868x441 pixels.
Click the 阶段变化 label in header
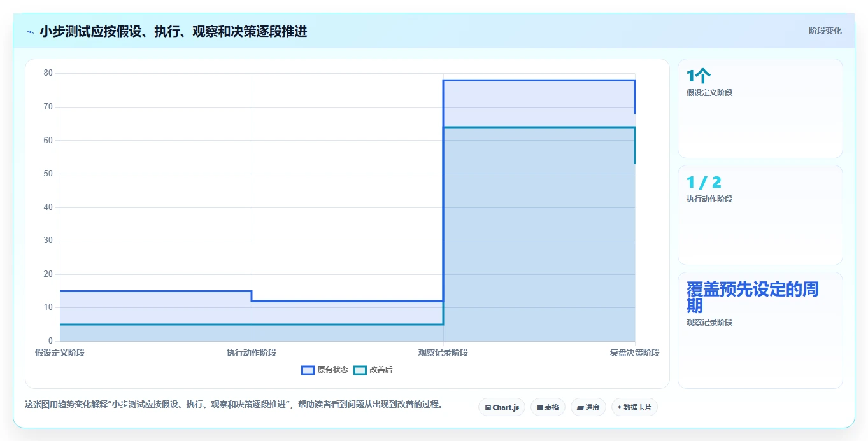[825, 31]
